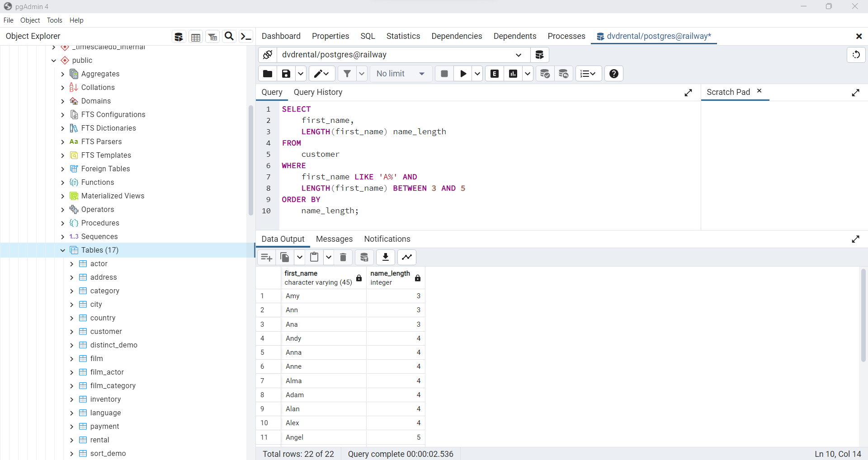Image resolution: width=868 pixels, height=460 pixels.
Task: Click the Stop query square button
Action: (444, 74)
